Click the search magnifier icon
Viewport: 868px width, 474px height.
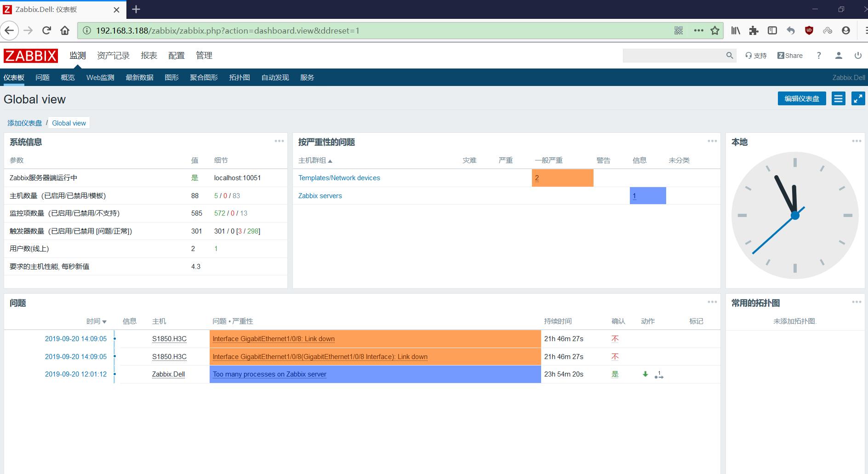730,56
